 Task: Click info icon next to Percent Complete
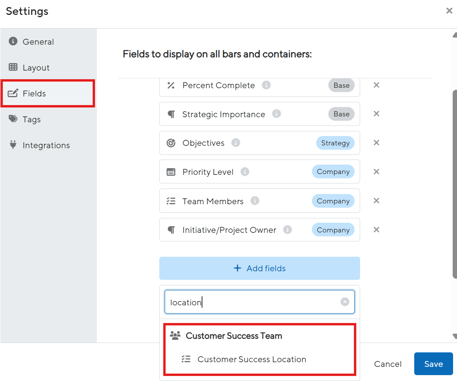(266, 85)
